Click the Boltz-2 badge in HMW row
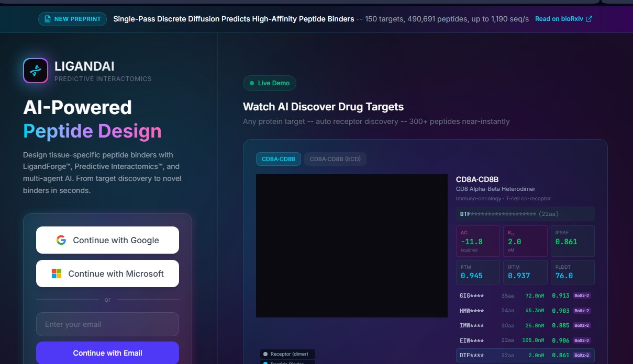The height and width of the screenshot is (364, 633). (582, 311)
